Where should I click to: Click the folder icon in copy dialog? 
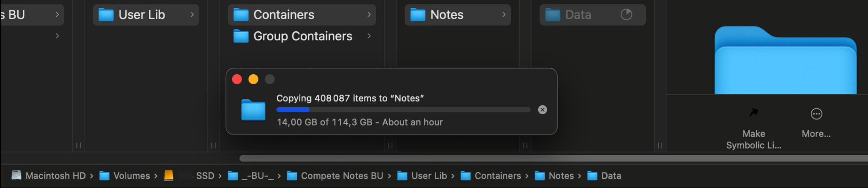(x=253, y=110)
